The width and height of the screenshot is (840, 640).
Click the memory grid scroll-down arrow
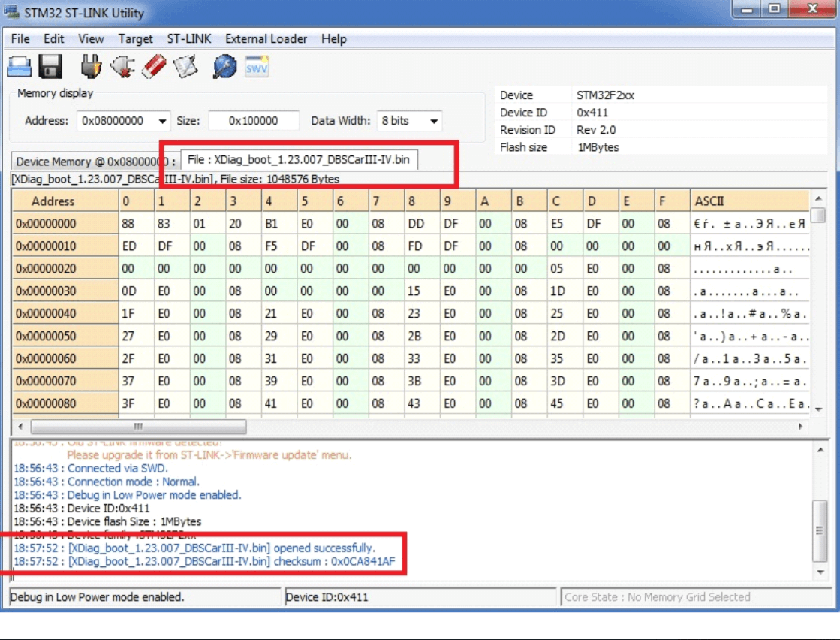pyautogui.click(x=818, y=409)
